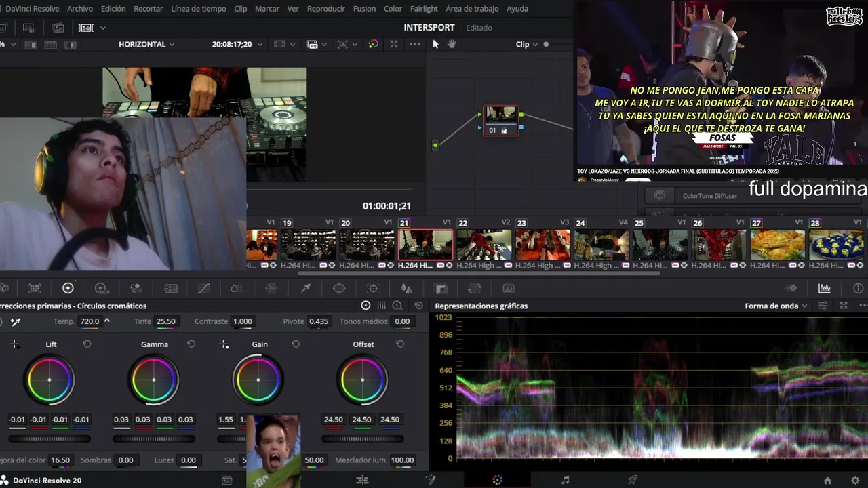Open the Archivo menu

coord(80,9)
